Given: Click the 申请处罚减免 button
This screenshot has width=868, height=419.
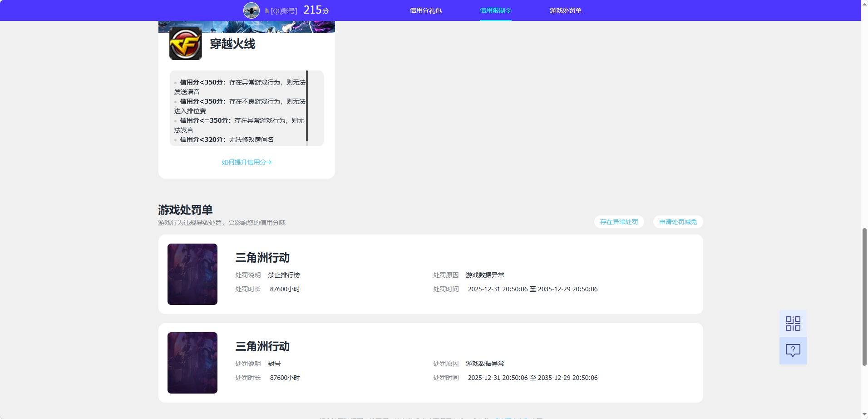Looking at the screenshot, I should pos(678,222).
